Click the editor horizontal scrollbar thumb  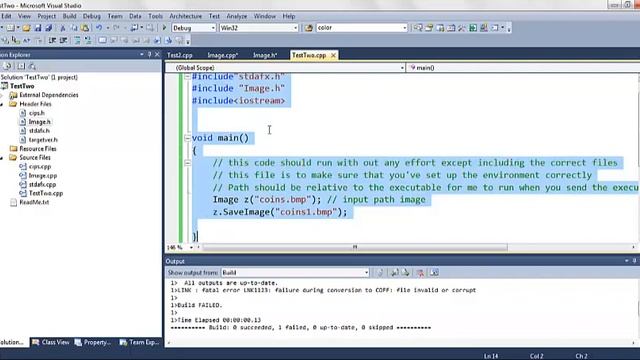(355, 247)
